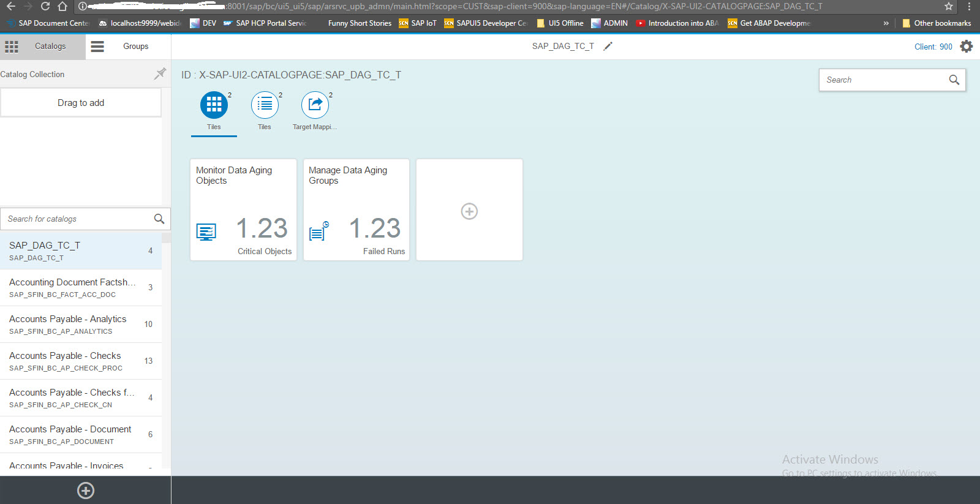Click catalog ID text X-SAP-UI2-CATALOGPAGE:SAP_DAG_TC_T

click(300, 75)
